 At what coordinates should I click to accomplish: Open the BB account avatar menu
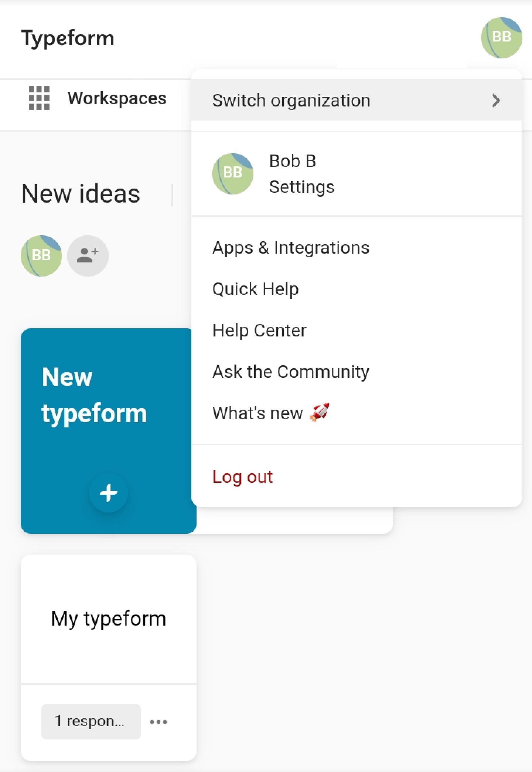point(501,37)
